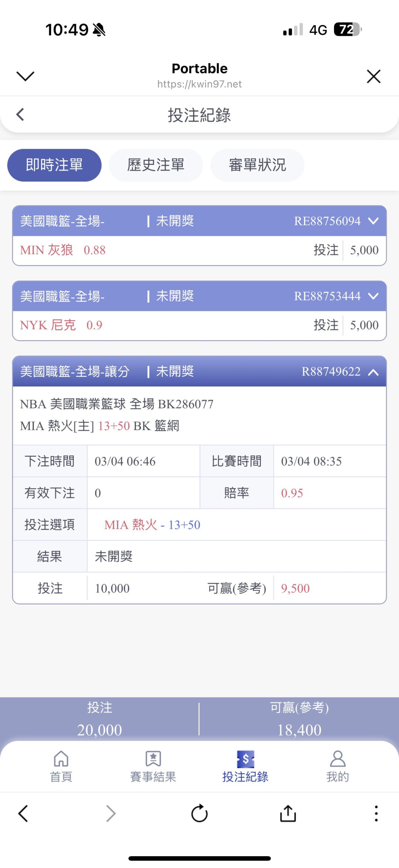Expand bet RE88753444 details
Screen dimensions: 399x868
(x=374, y=296)
